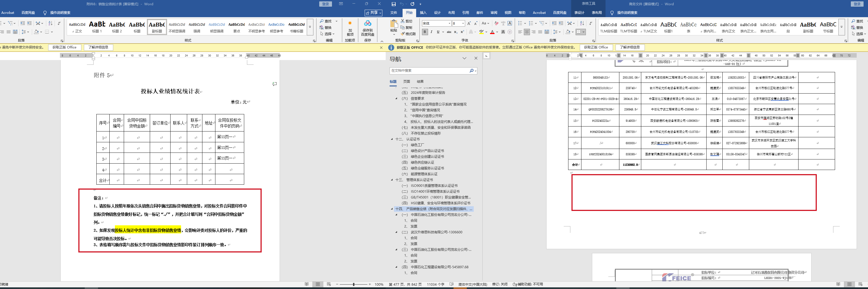Click the strikethrough abc icon
This screenshot has height=289, width=868.
tap(449, 32)
